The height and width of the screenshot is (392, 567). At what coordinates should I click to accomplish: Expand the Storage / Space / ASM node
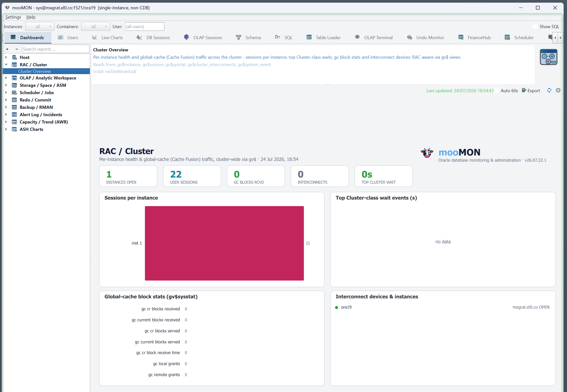click(6, 86)
